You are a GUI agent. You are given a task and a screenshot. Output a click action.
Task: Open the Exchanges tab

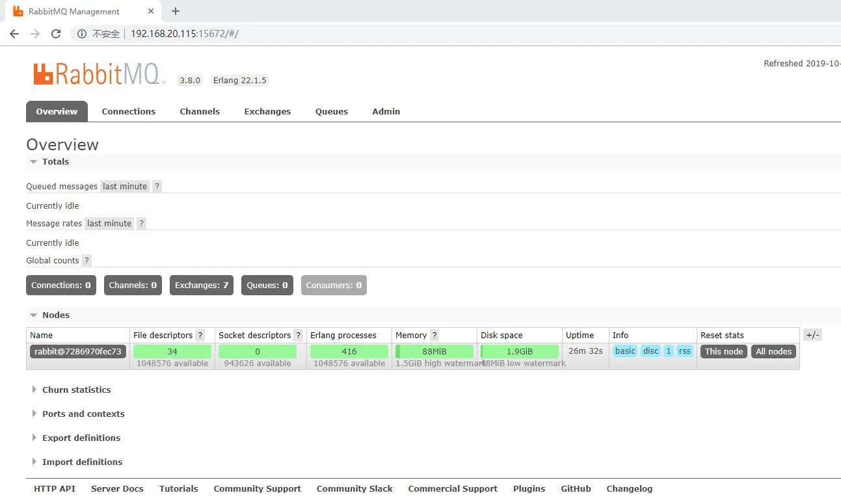pyautogui.click(x=267, y=111)
